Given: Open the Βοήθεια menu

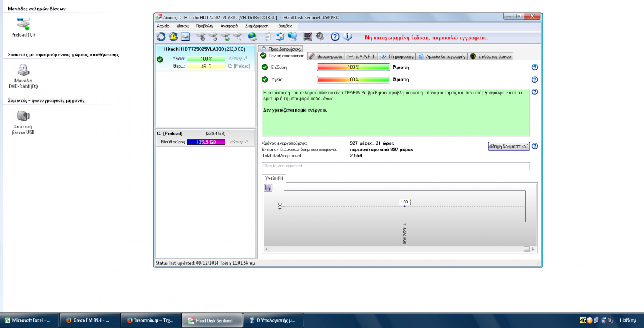Looking at the screenshot, I should pos(286,26).
